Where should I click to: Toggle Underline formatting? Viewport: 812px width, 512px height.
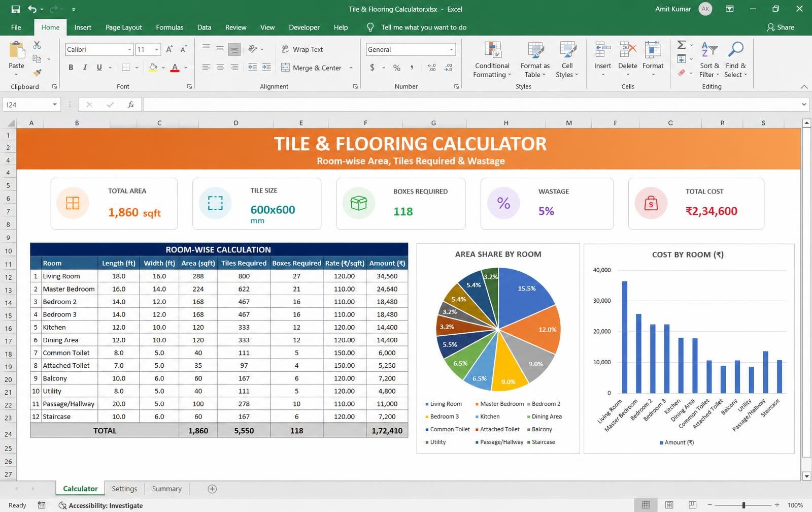tap(99, 68)
